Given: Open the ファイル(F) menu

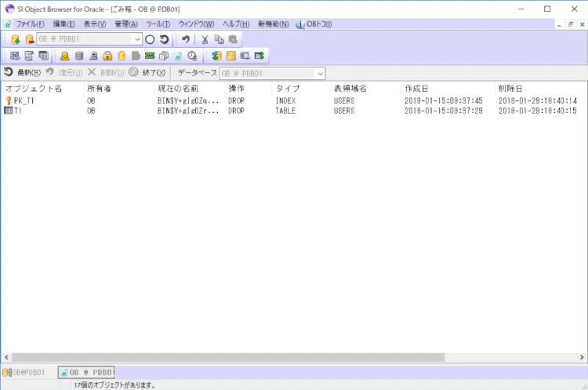Looking at the screenshot, I should tap(30, 24).
